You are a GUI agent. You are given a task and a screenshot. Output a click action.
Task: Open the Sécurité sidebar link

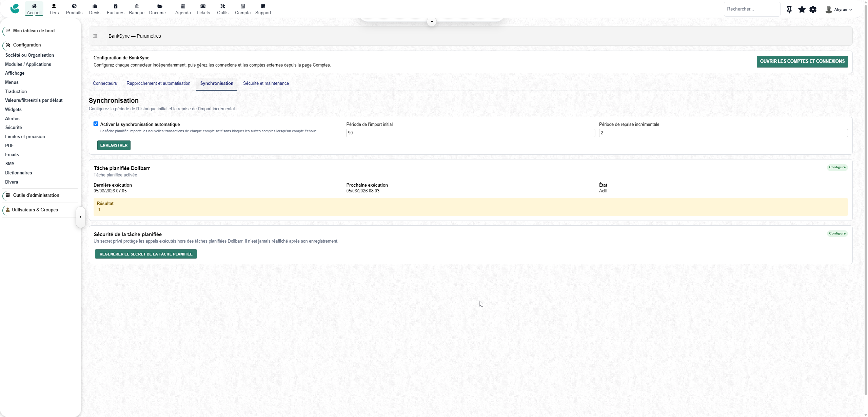[x=14, y=127]
